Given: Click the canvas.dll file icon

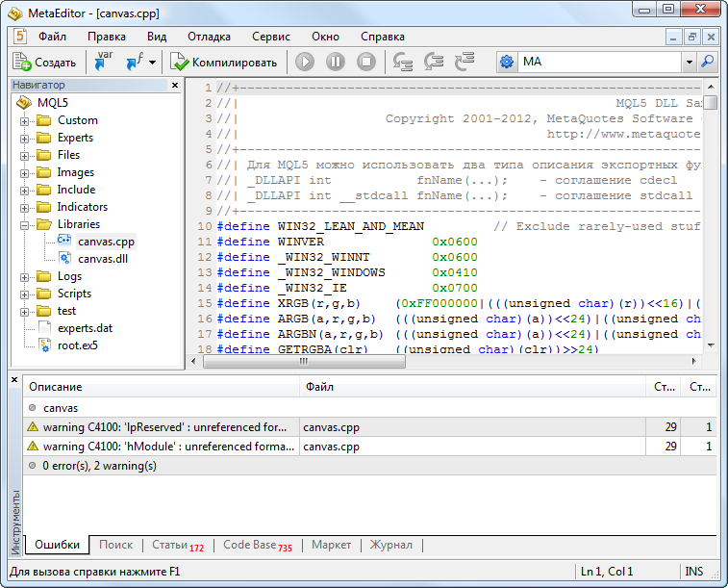Looking at the screenshot, I should coord(65,258).
